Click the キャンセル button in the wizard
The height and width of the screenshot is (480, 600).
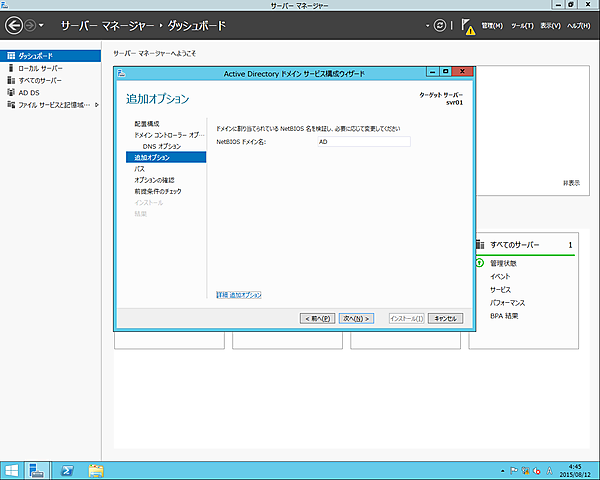click(x=445, y=318)
